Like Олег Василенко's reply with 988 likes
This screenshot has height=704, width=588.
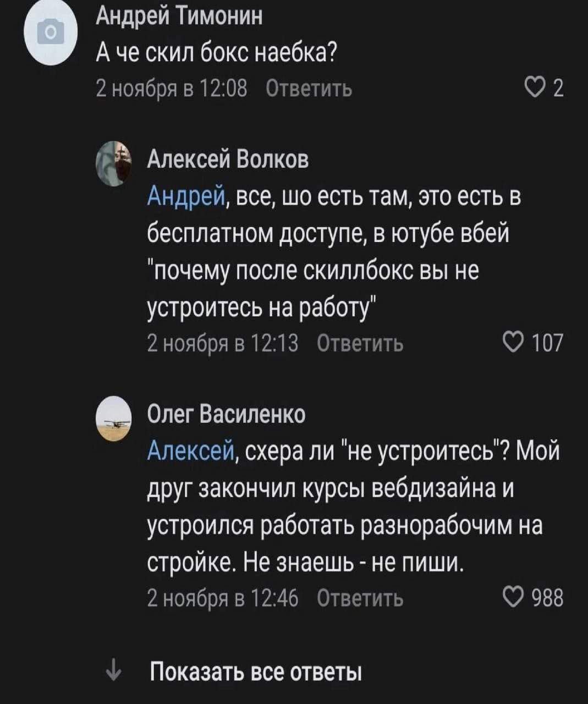515,597
